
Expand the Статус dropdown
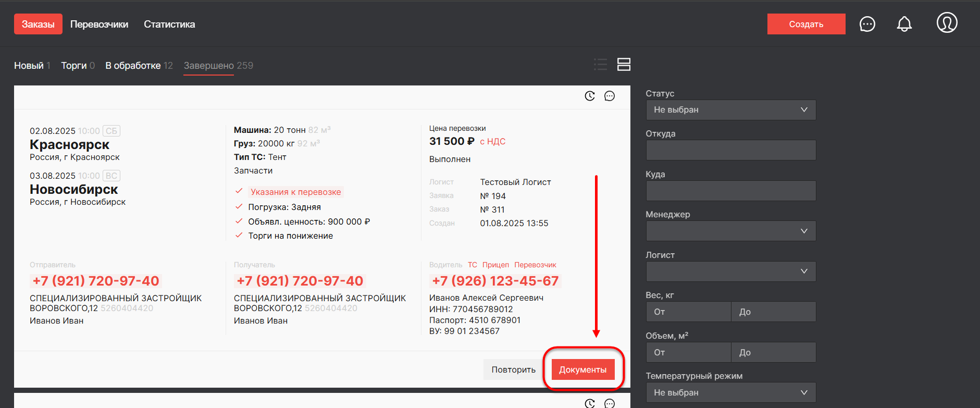point(731,110)
